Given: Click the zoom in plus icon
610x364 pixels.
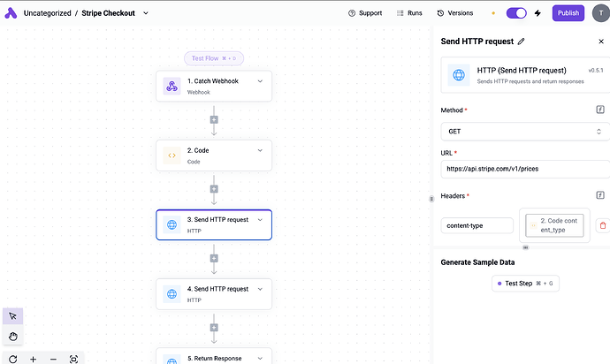Looking at the screenshot, I should [33, 359].
